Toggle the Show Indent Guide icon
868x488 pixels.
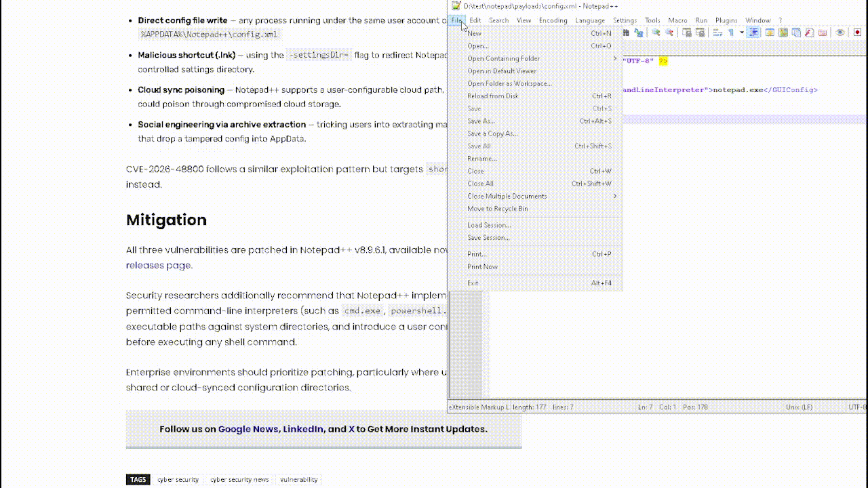pos(753,33)
